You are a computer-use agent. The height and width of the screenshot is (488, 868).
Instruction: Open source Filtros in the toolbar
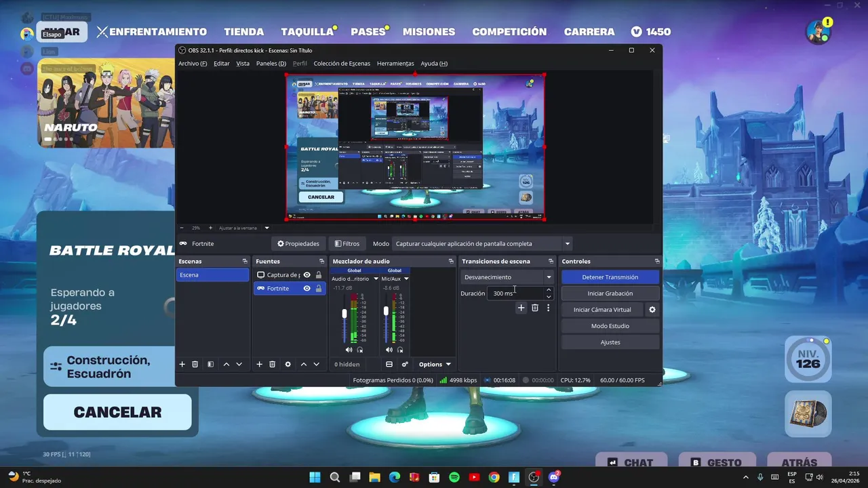(x=347, y=243)
